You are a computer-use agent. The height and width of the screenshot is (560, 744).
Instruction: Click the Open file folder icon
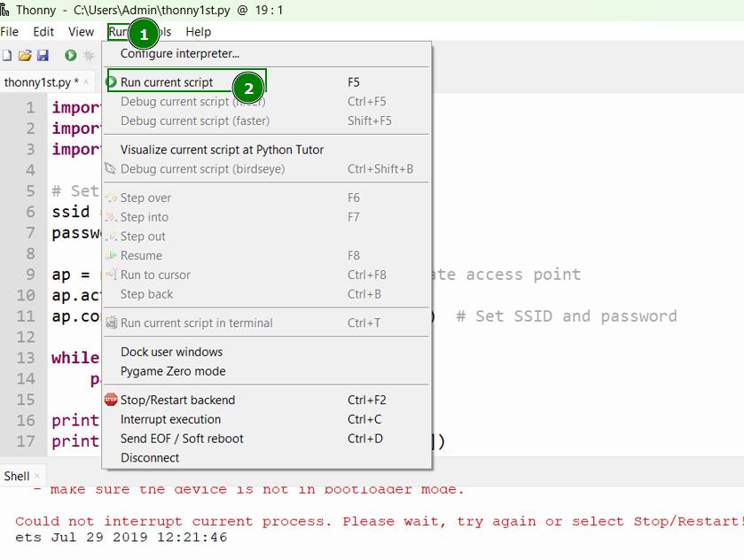point(25,56)
